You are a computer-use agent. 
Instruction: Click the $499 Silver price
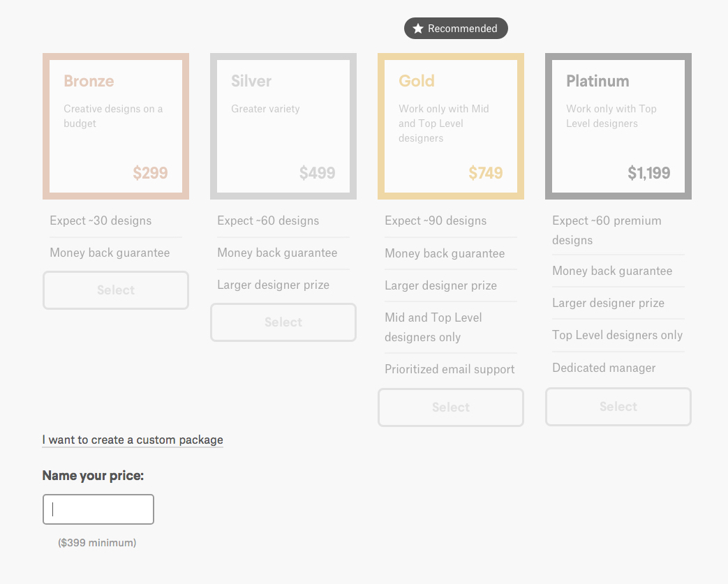318,173
